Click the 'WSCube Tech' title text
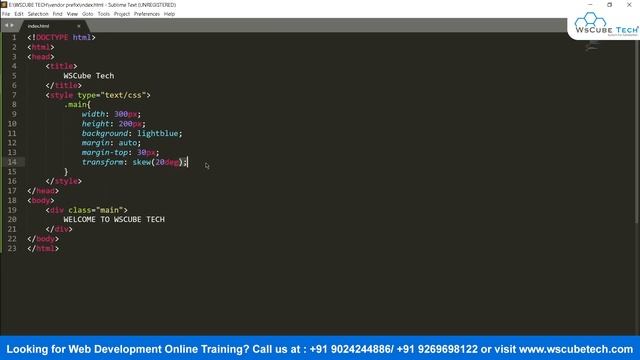The width and height of the screenshot is (640, 360). 89,76
